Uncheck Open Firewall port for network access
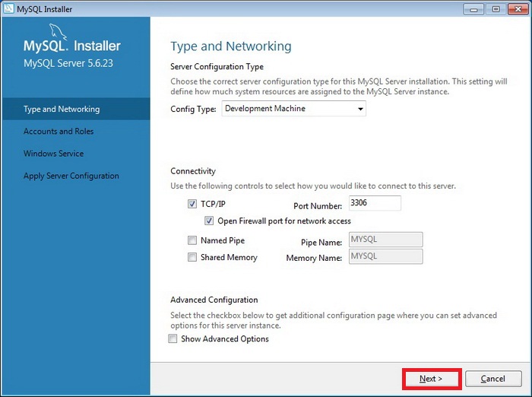Image resolution: width=532 pixels, height=397 pixels. (x=209, y=221)
